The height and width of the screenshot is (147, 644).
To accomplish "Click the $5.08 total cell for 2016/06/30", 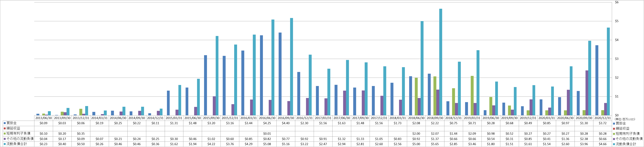I will [x=267, y=144].
